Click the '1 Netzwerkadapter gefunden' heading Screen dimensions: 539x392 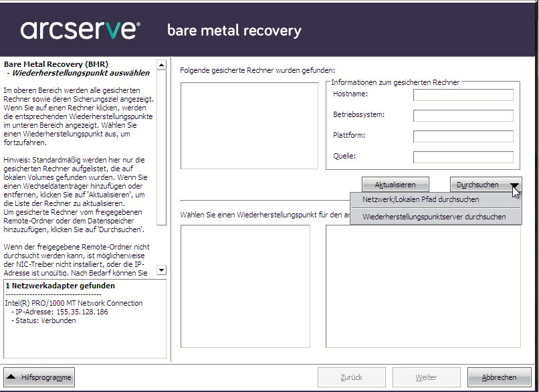click(60, 286)
